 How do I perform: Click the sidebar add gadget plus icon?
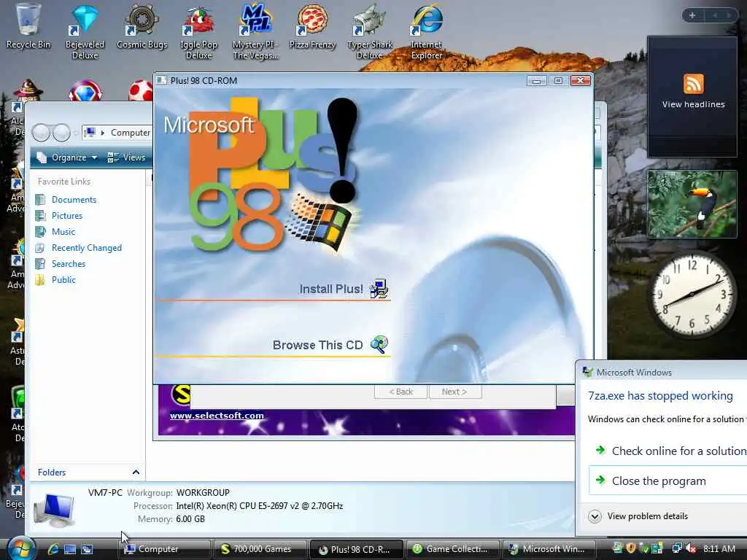pos(692,15)
